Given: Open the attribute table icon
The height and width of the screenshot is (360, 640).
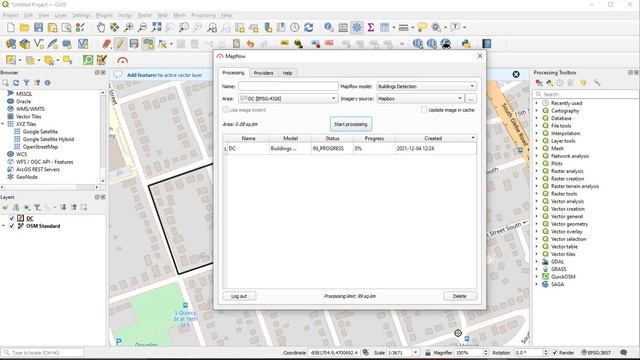Looking at the screenshot, I should point(343,27).
